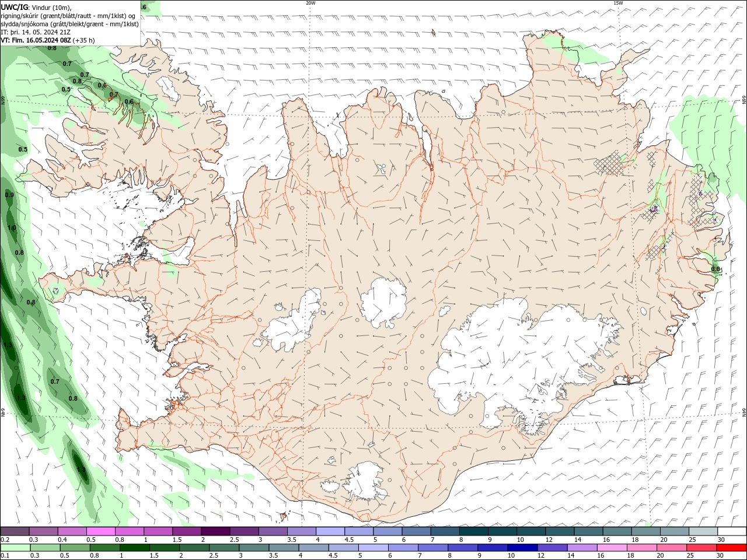Screen dimensions: 747x560
Task: Click the light grey 25 legend swatch
Action: pos(703,531)
